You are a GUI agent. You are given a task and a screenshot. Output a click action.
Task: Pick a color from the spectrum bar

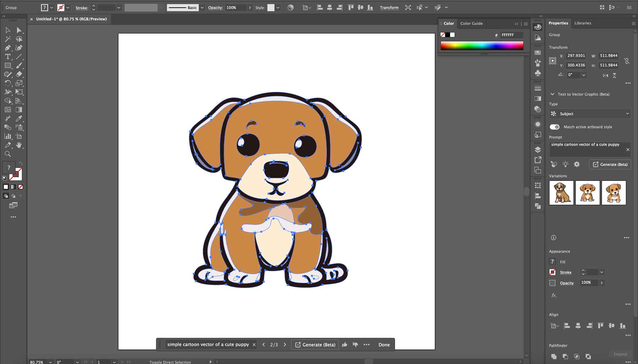(x=482, y=45)
